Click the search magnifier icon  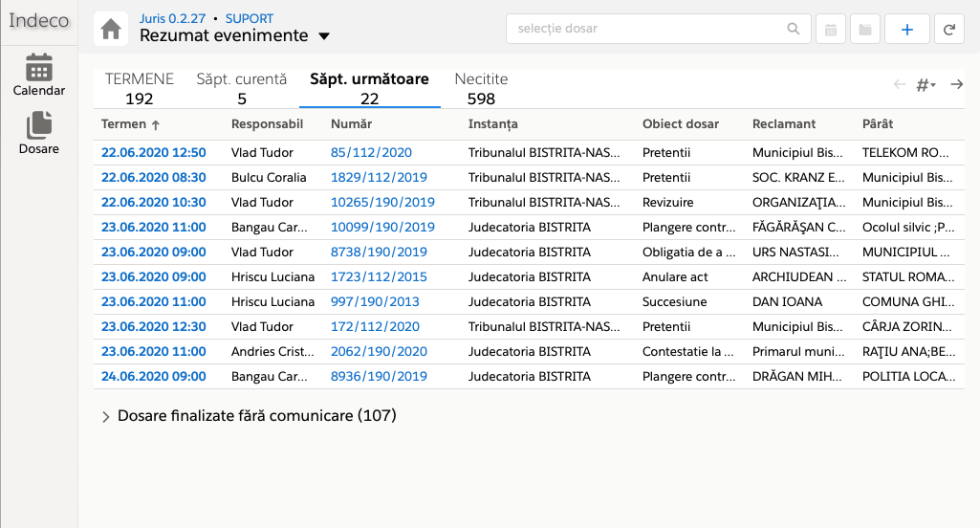(794, 29)
